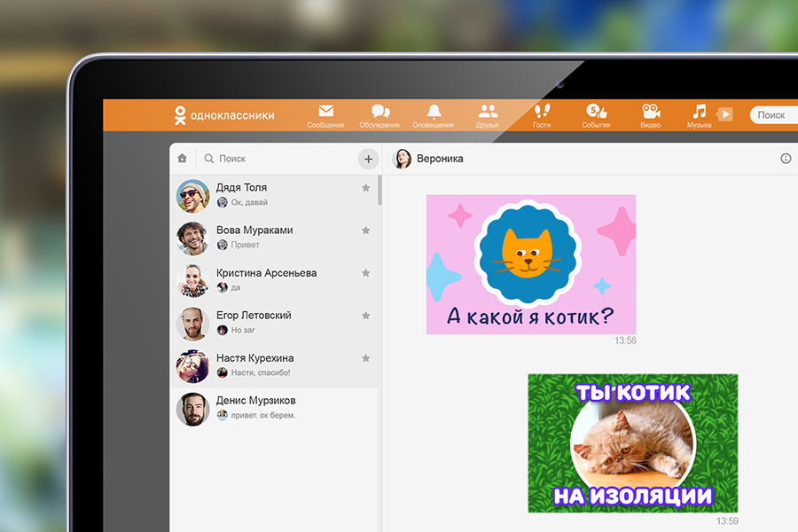The height and width of the screenshot is (532, 798).
Task: Open chat info icon for Вероника
Action: [x=786, y=159]
